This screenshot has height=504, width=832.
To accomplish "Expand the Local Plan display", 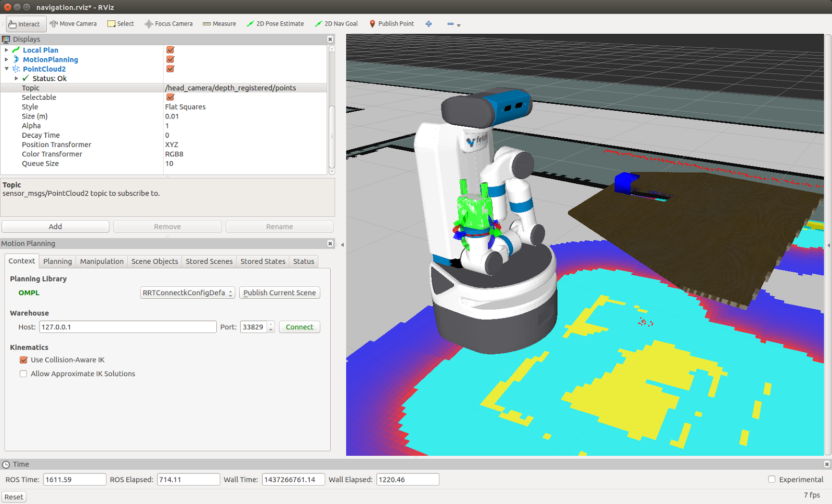I will [x=6, y=50].
